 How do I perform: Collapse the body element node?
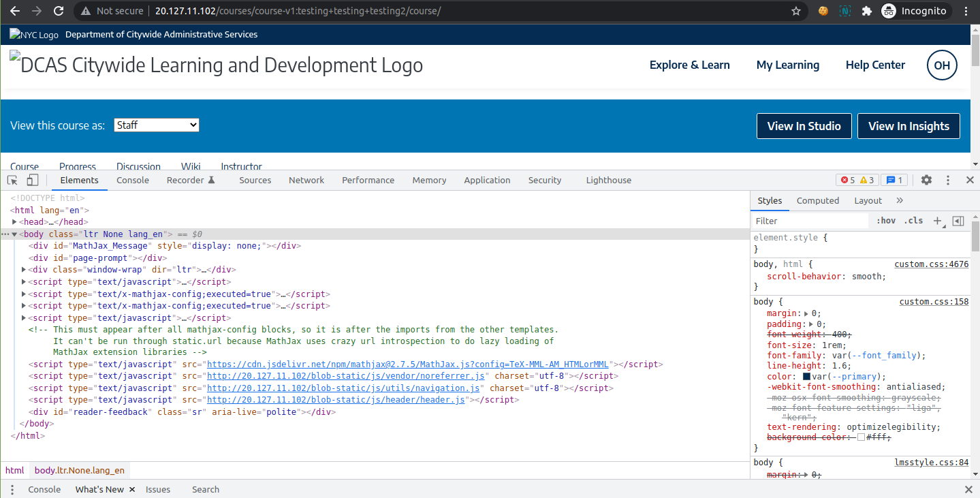(14, 234)
